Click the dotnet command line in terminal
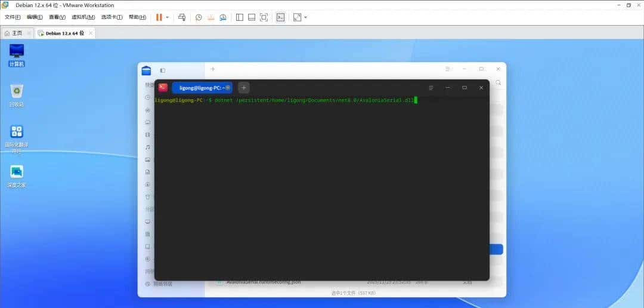The height and width of the screenshot is (308, 644). 286,100
